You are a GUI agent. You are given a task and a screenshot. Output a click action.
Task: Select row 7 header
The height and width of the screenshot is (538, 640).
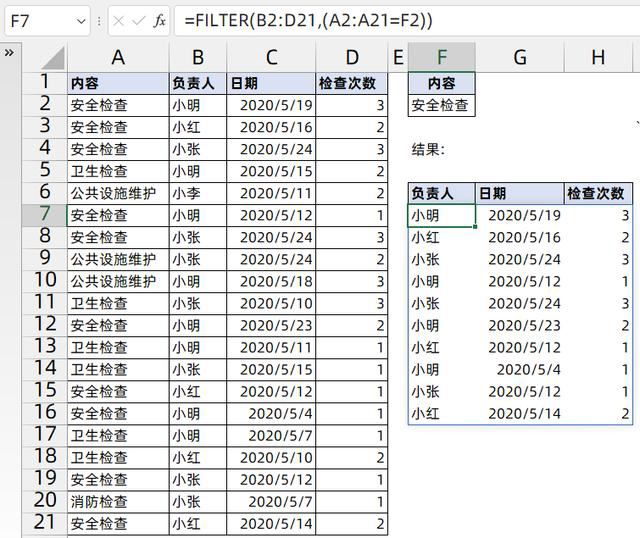pos(44,215)
